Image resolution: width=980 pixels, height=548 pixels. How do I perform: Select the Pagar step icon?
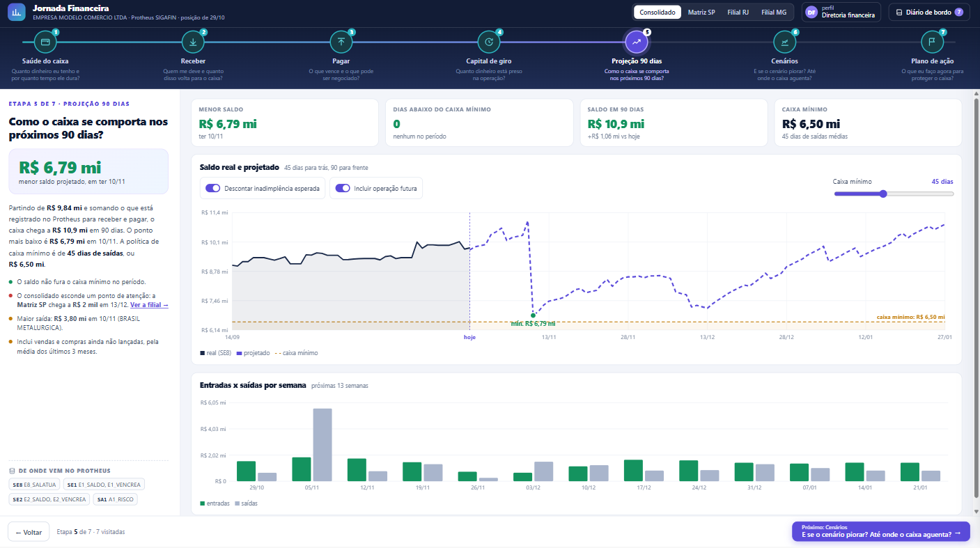pos(341,42)
